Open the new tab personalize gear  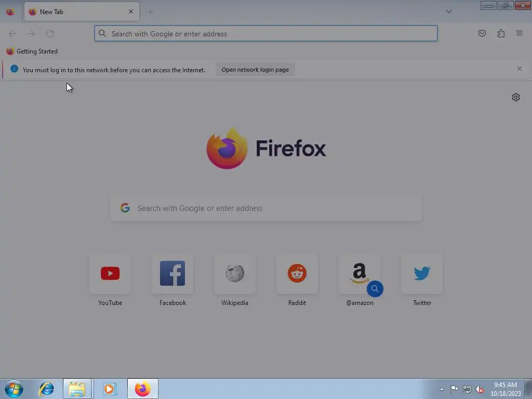pos(516,97)
